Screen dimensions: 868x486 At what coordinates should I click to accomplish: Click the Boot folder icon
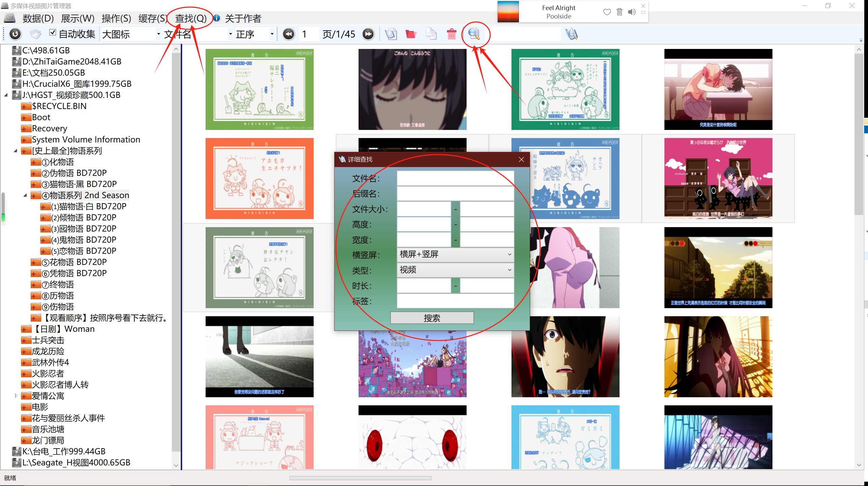click(x=26, y=117)
